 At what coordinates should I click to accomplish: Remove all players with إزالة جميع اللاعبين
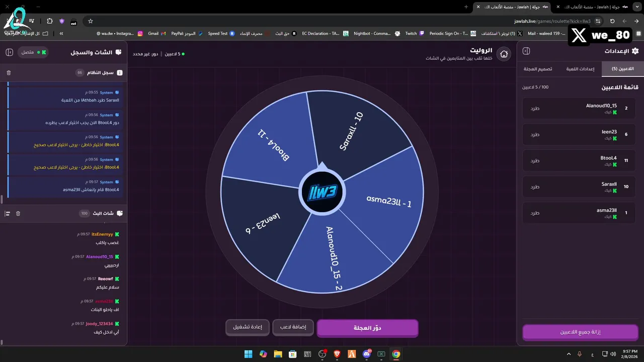[580, 332]
